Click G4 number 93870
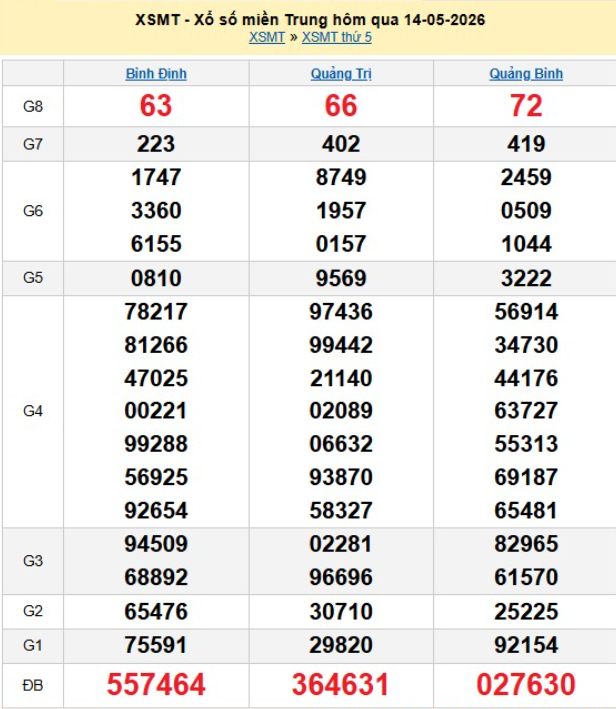616x709 pixels. click(341, 477)
